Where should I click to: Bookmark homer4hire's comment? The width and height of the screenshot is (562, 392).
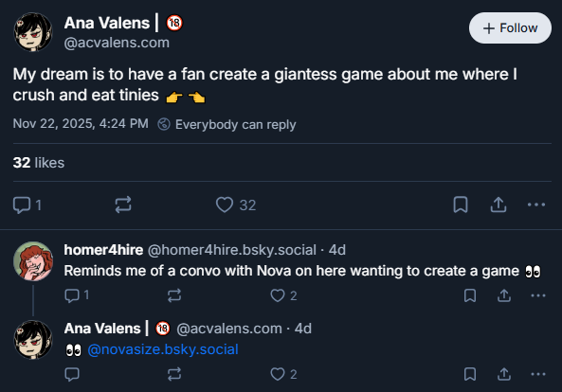[470, 295]
